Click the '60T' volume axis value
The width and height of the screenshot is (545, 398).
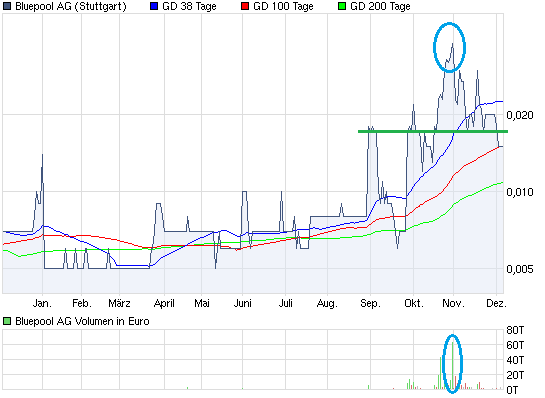(515, 345)
